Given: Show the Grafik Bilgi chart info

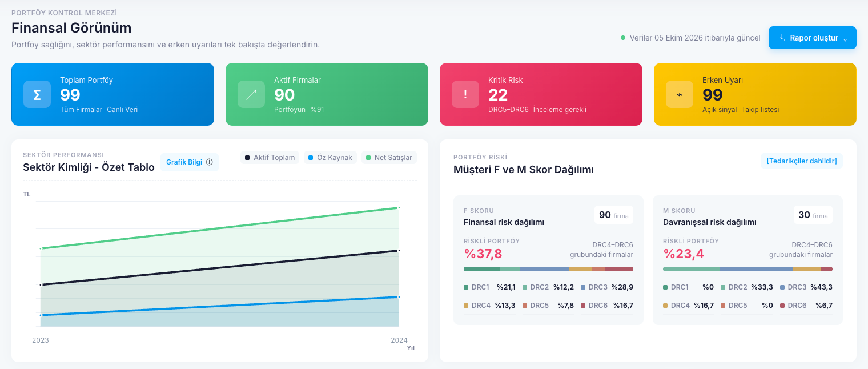Looking at the screenshot, I should (190, 162).
